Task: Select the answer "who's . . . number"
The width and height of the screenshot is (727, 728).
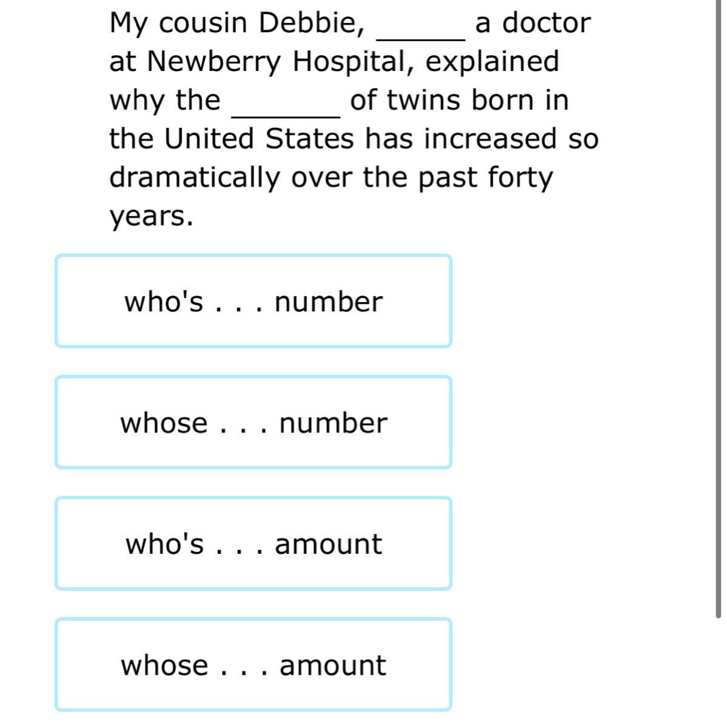Action: click(253, 302)
